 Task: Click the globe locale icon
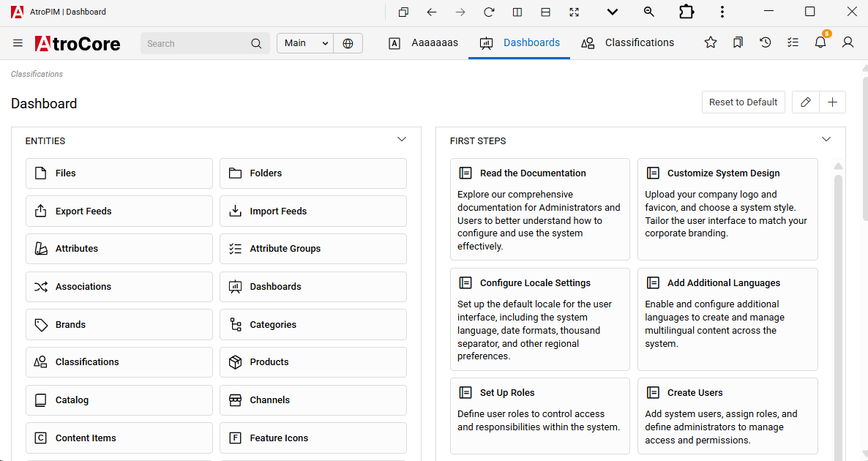tap(348, 43)
